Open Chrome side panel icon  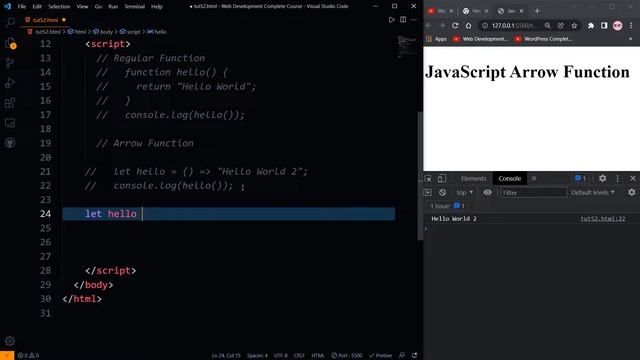point(604,25)
